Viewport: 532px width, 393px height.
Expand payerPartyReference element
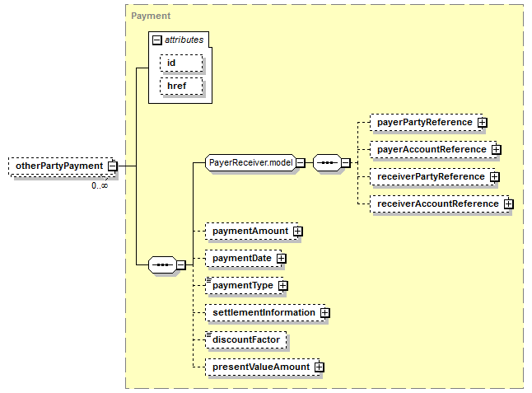click(x=482, y=123)
